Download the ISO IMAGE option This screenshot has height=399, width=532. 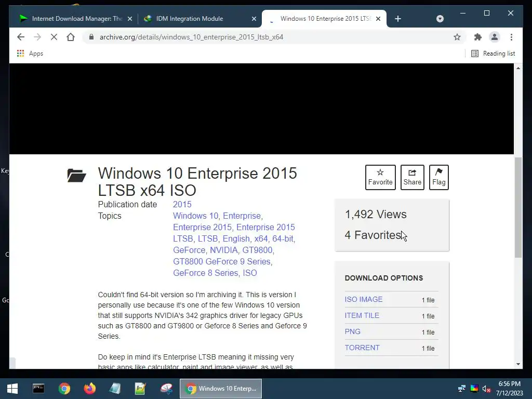363,299
